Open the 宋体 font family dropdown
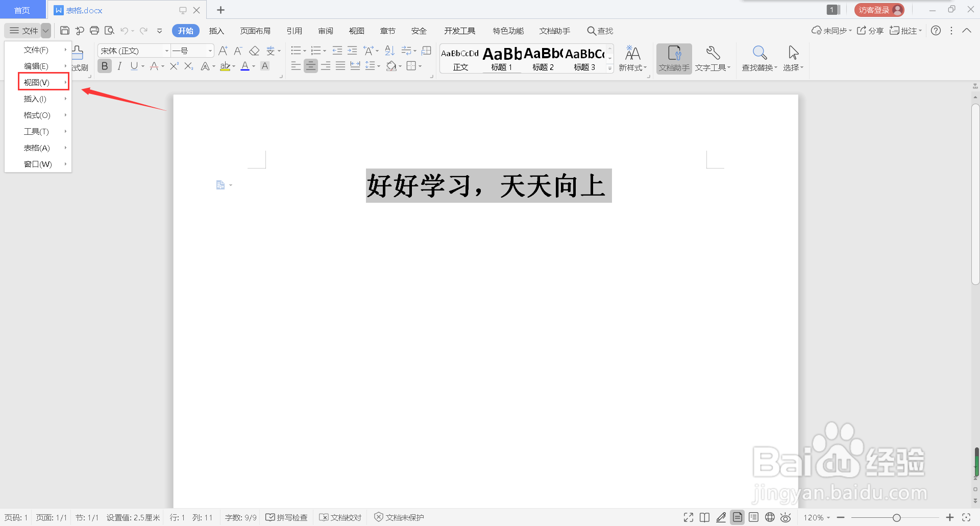This screenshot has width=980, height=526. 166,51
